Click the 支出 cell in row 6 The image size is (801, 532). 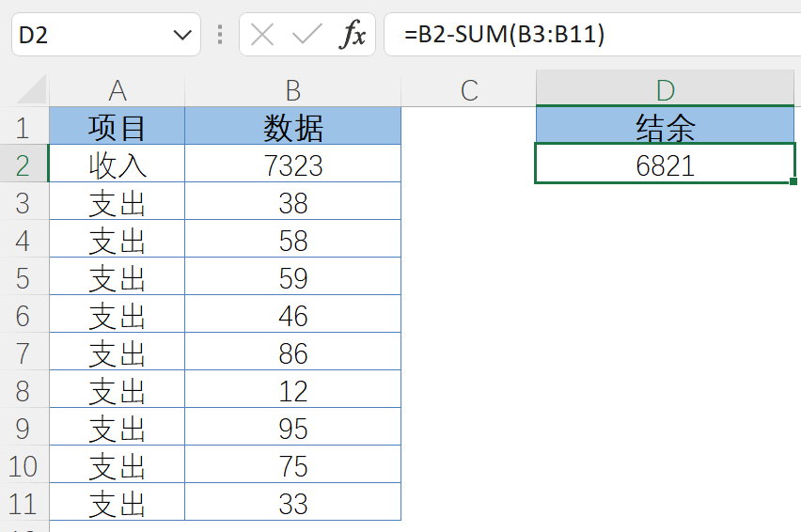[117, 315]
